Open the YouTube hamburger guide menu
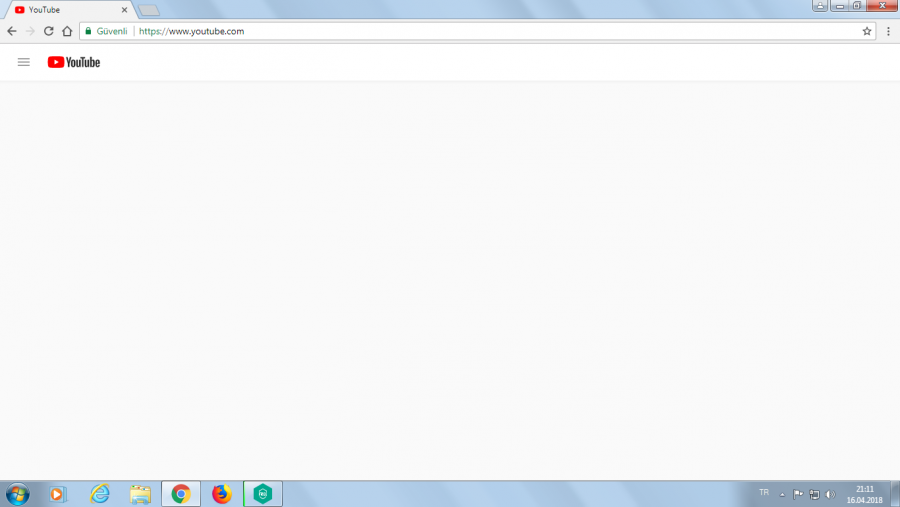 (24, 62)
